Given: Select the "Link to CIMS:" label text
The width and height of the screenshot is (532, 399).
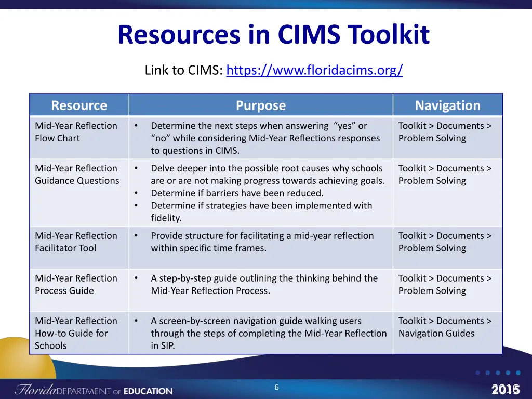Looking at the screenshot, I should click(183, 70).
